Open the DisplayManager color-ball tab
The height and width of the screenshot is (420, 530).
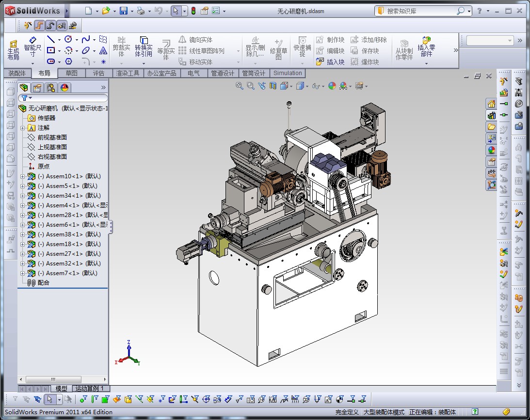coord(64,87)
